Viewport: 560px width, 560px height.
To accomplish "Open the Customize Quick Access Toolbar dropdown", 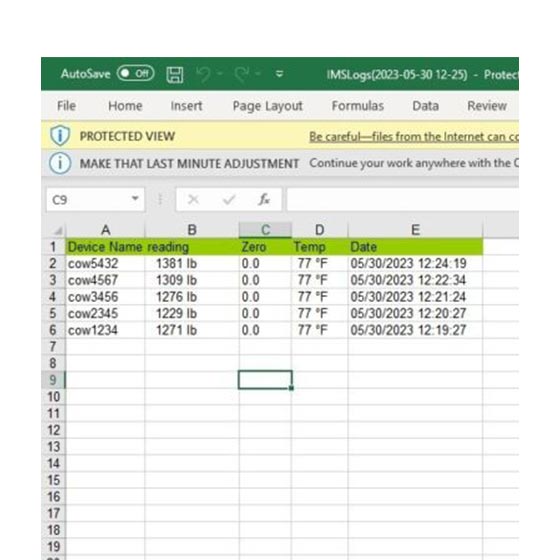I will [x=280, y=74].
